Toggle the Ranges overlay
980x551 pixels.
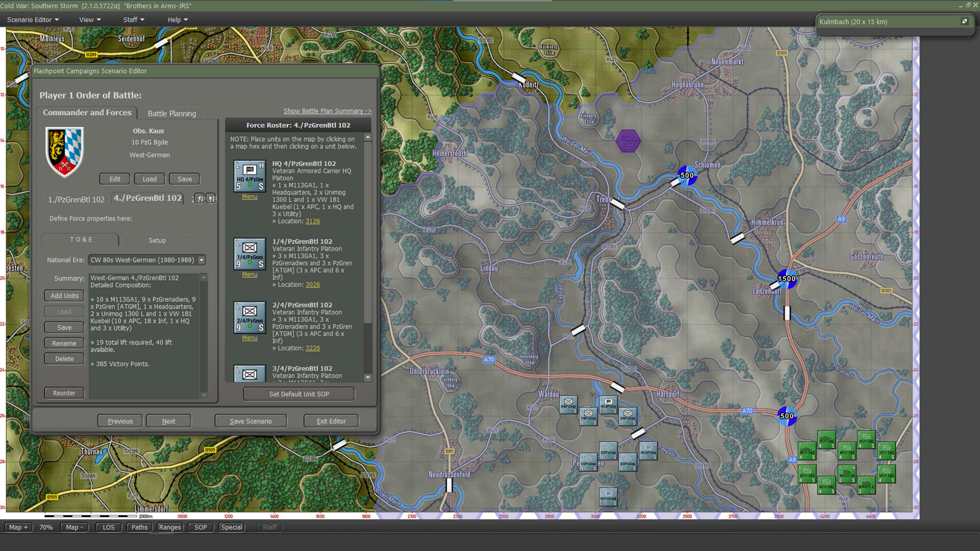170,527
